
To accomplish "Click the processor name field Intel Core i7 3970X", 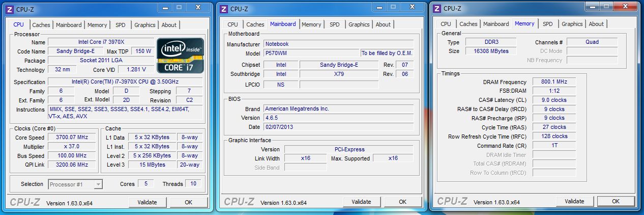I will [101, 42].
